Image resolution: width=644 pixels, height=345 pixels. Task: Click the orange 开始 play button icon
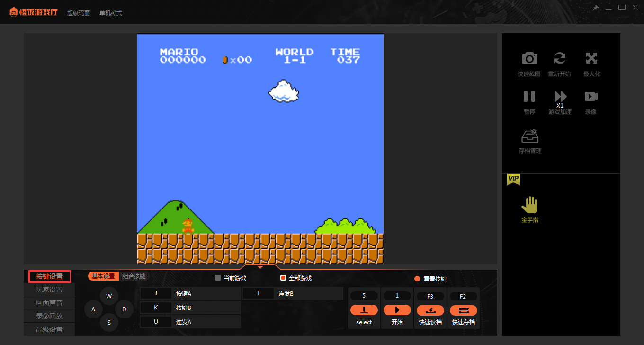coord(397,310)
